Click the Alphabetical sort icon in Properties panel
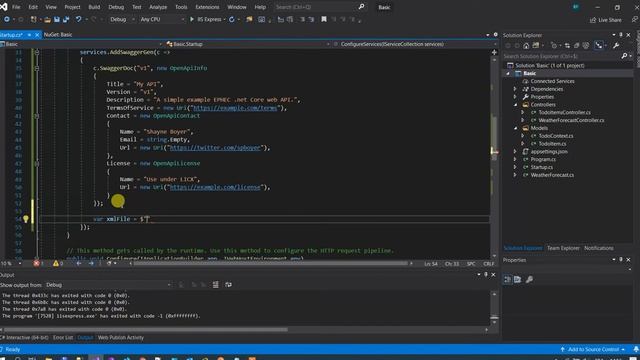The height and width of the screenshot is (360, 640). click(518, 280)
